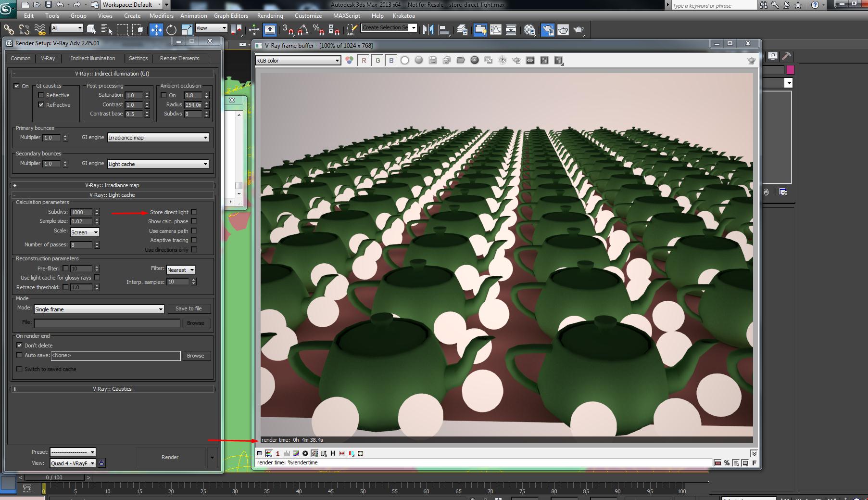Open MAXScript menu
Viewport: 868px width, 500px height.
coord(346,16)
